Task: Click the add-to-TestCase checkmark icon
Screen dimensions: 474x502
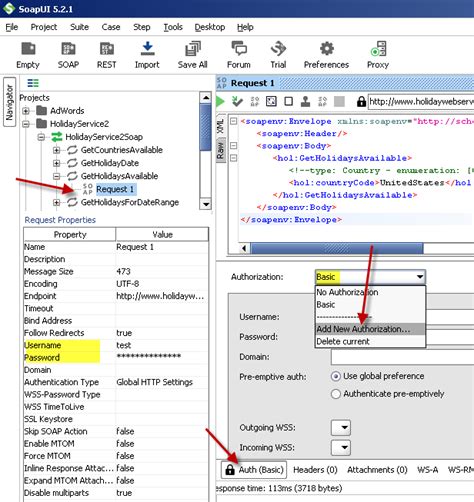Action: click(x=237, y=101)
